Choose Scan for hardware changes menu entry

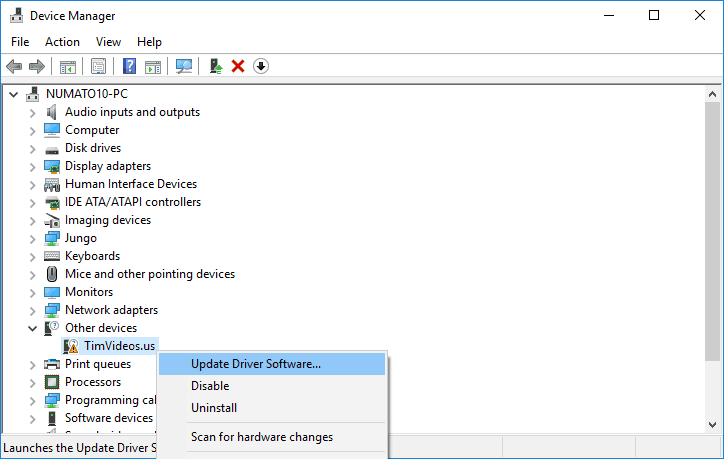point(272,437)
